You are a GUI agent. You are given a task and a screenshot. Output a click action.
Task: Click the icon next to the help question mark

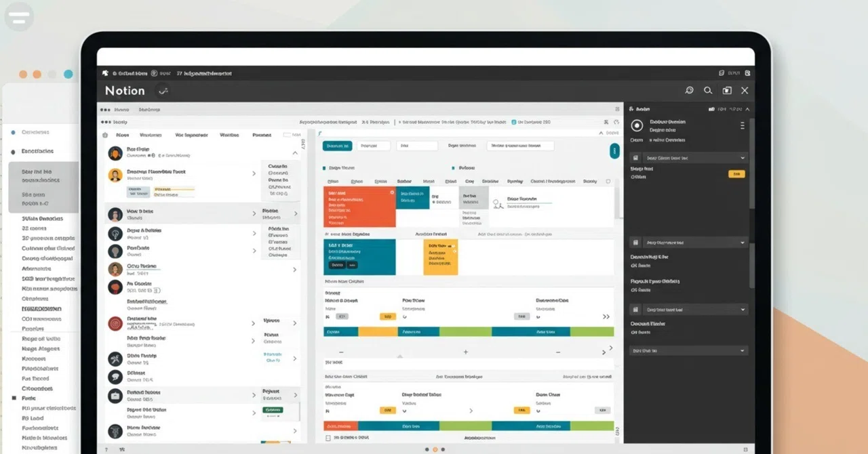click(x=123, y=449)
